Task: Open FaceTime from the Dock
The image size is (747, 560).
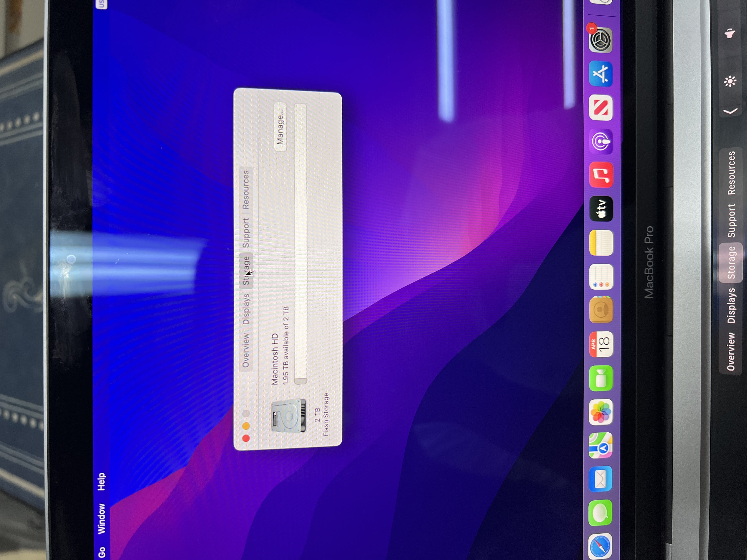Action: click(x=600, y=378)
